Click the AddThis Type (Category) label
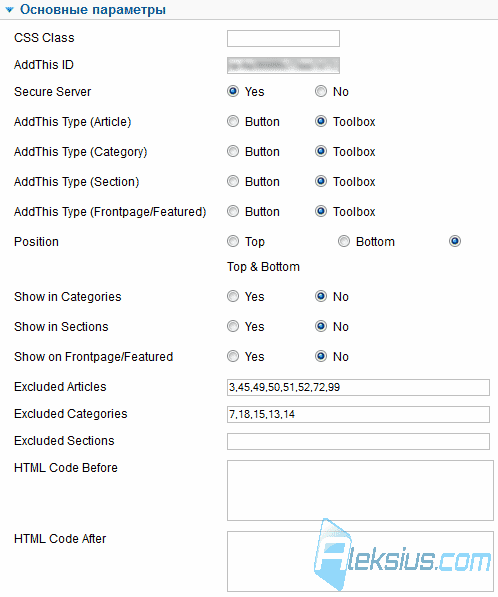Viewport: 498px width, 597px height. coord(81,152)
